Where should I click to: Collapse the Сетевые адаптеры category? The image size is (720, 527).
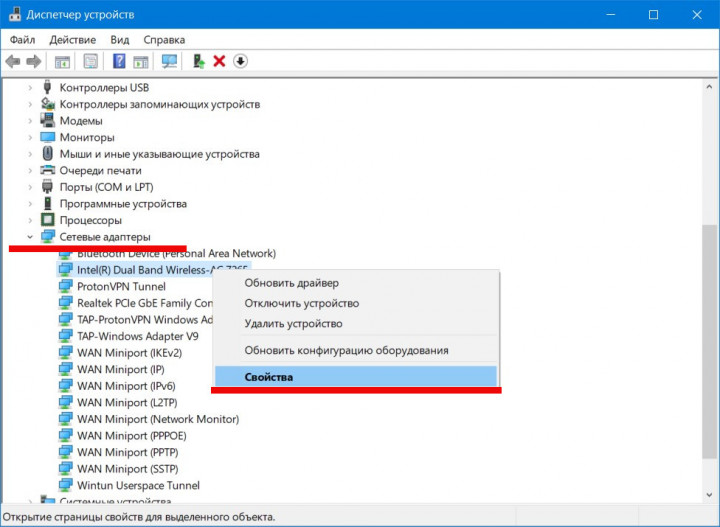pyautogui.click(x=30, y=237)
